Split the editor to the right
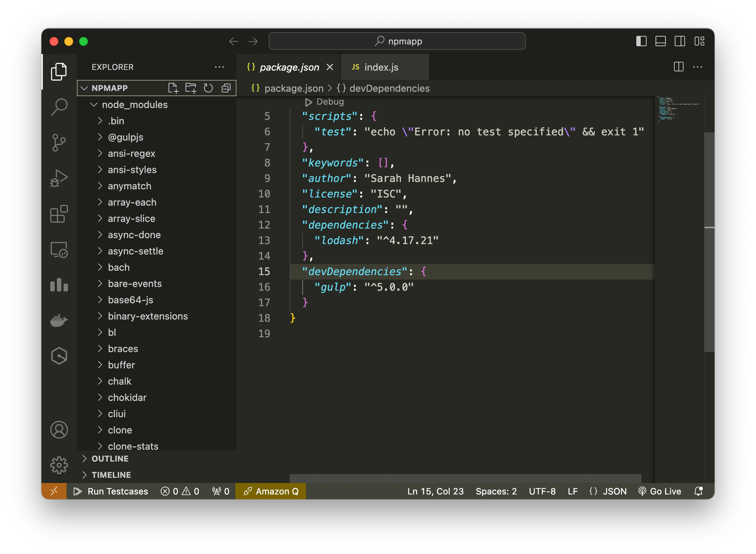Image resolution: width=756 pixels, height=554 pixels. coord(678,67)
